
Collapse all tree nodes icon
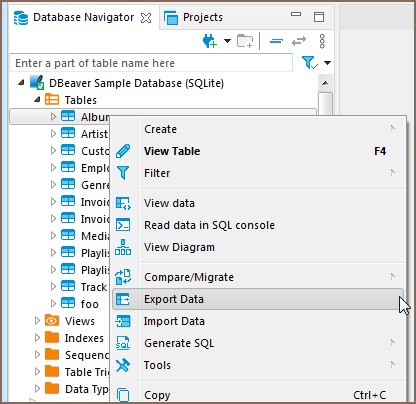[276, 41]
